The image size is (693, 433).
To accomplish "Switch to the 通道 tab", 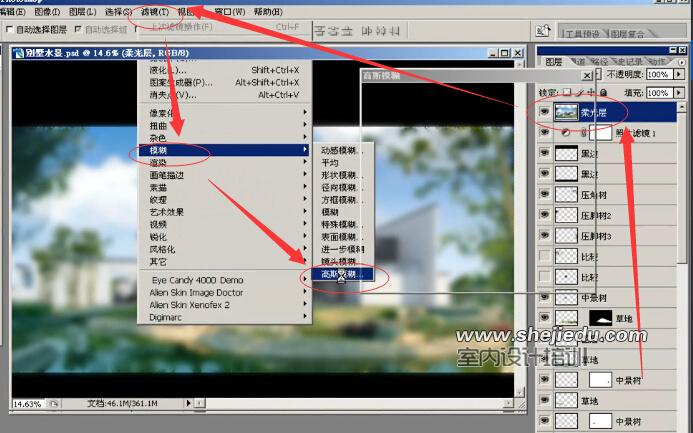I will point(578,62).
